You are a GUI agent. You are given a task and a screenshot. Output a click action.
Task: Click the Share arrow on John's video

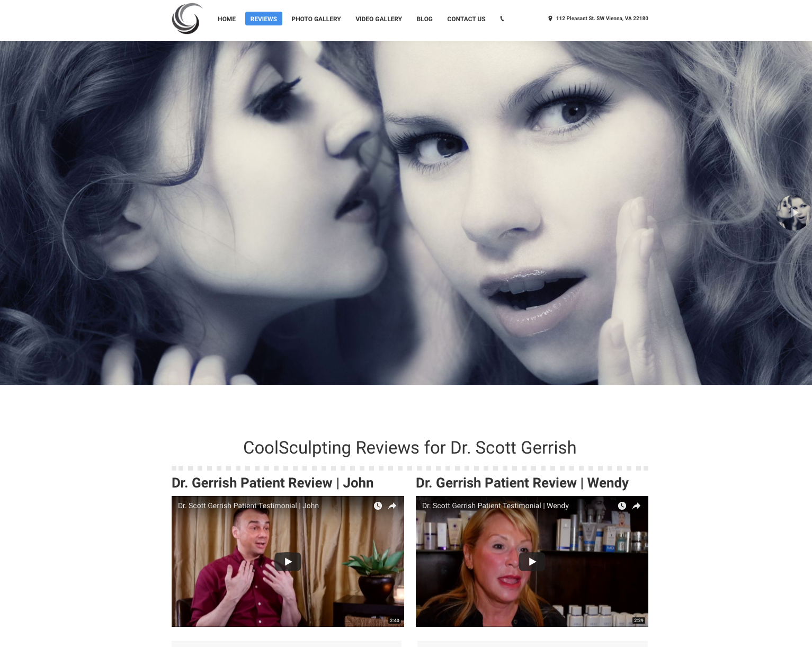pyautogui.click(x=392, y=506)
